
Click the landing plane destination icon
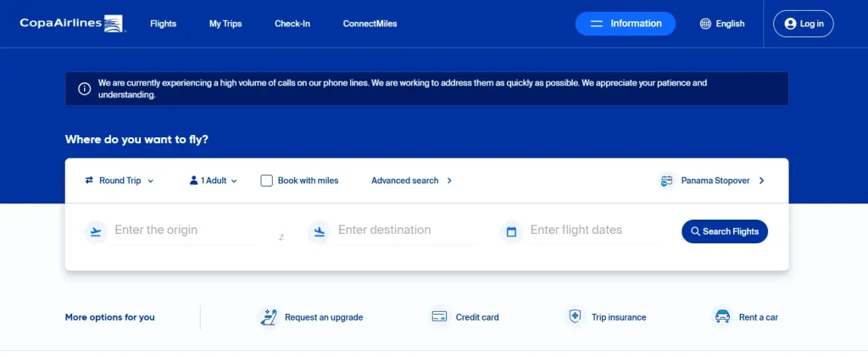(319, 231)
